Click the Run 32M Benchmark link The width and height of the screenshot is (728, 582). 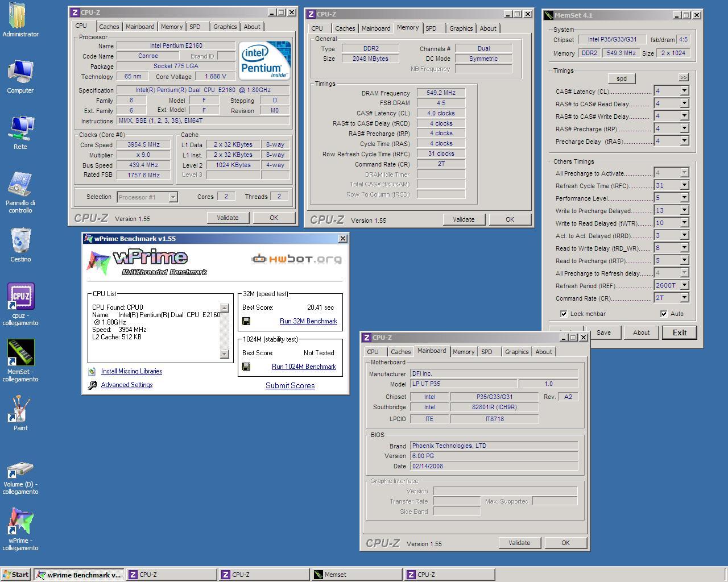[308, 321]
